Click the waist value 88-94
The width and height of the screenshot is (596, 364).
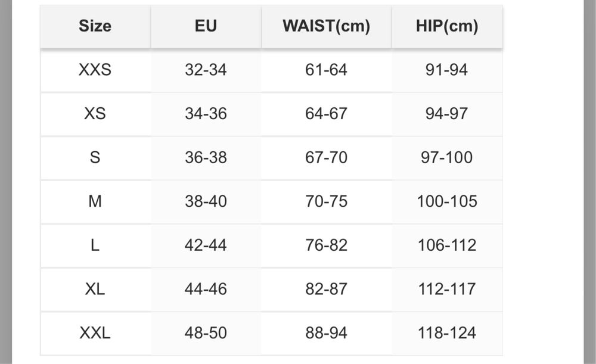point(326,333)
